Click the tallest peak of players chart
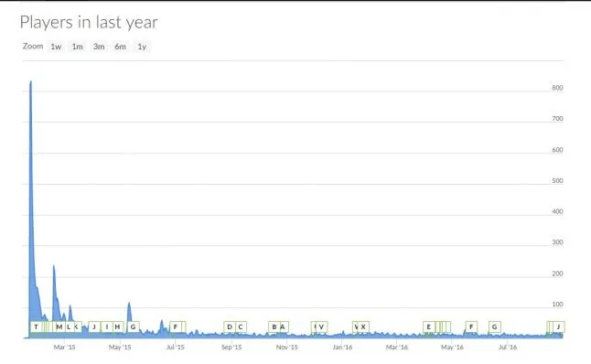The image size is (591, 364). (30, 81)
